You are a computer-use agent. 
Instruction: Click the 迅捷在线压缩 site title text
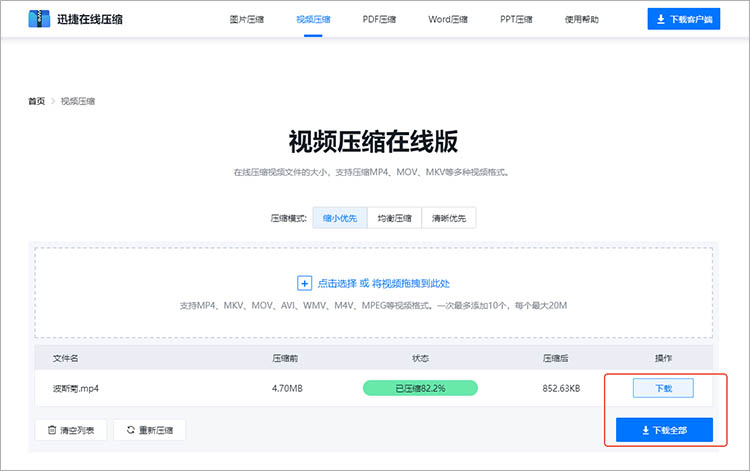click(x=90, y=19)
